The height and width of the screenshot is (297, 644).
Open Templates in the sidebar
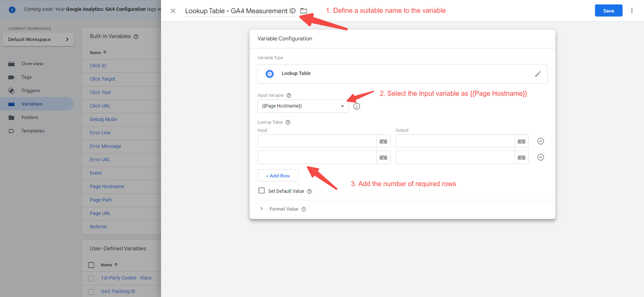33,131
